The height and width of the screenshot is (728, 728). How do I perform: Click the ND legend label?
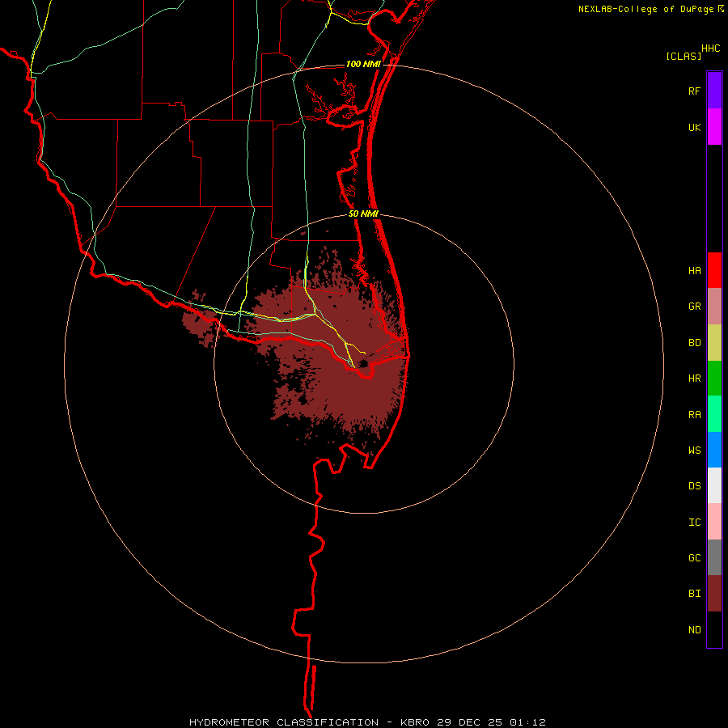pyautogui.click(x=694, y=630)
